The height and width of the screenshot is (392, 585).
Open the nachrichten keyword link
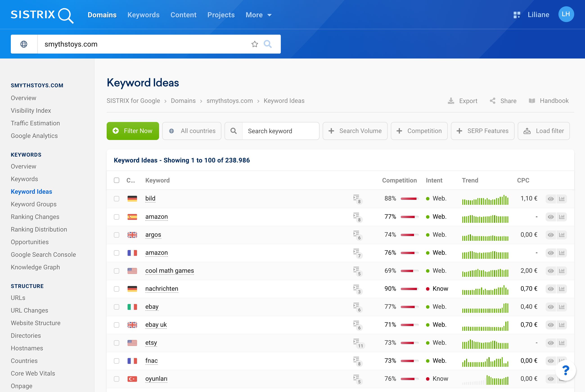[162, 289]
